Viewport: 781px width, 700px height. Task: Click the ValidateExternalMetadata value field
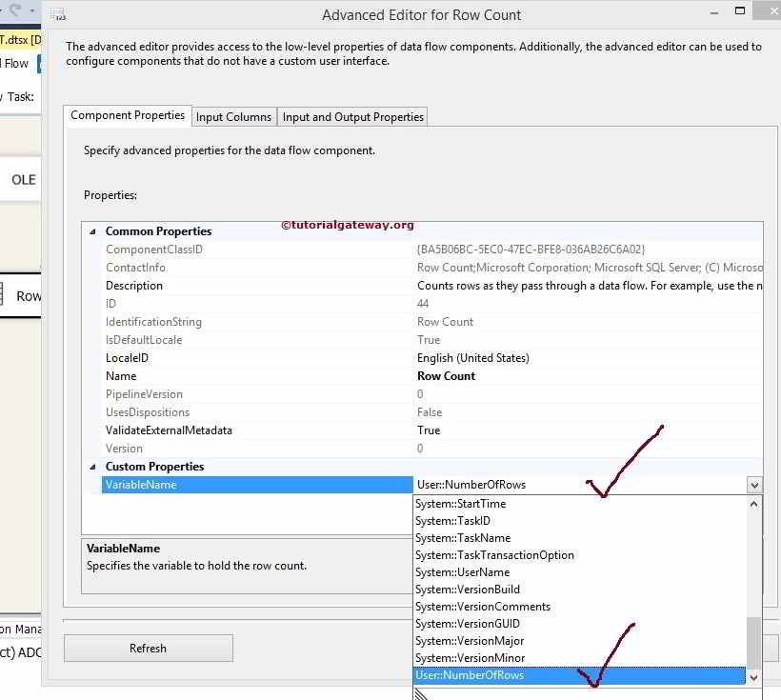coord(476,430)
